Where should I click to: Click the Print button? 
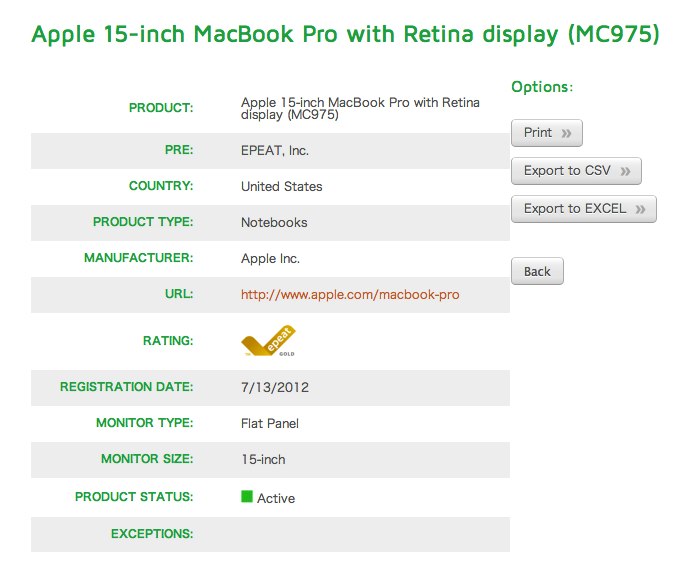point(546,133)
